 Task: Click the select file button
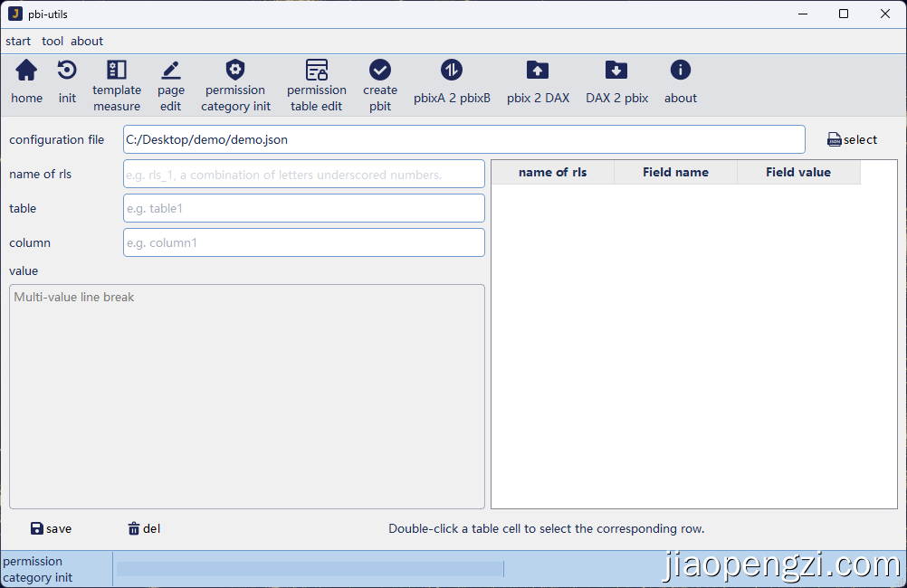[852, 139]
